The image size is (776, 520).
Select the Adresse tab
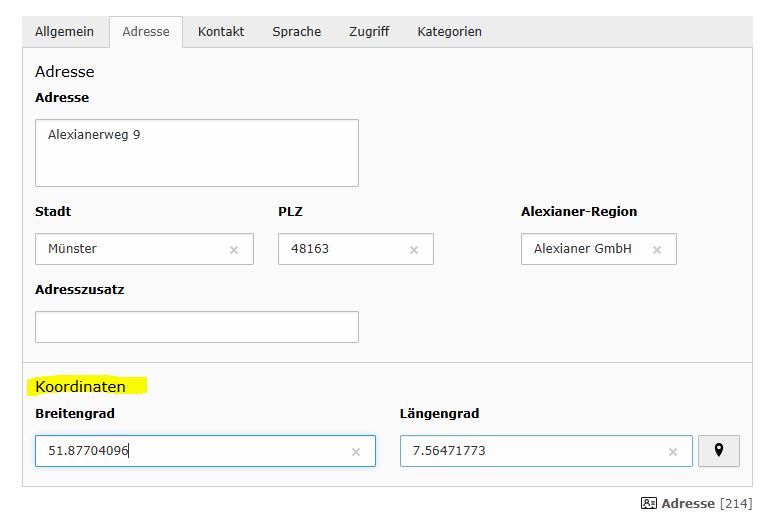pos(146,31)
